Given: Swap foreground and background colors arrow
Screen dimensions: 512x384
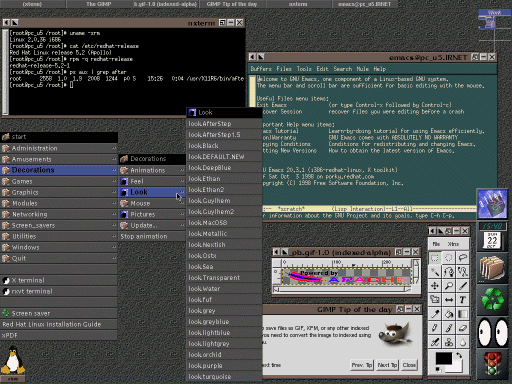Looking at the screenshot, I should coord(459,356).
